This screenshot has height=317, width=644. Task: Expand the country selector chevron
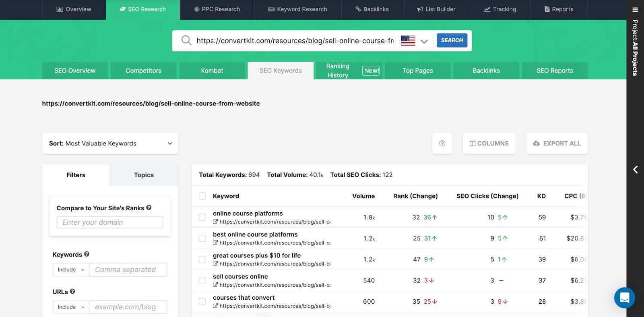point(424,41)
